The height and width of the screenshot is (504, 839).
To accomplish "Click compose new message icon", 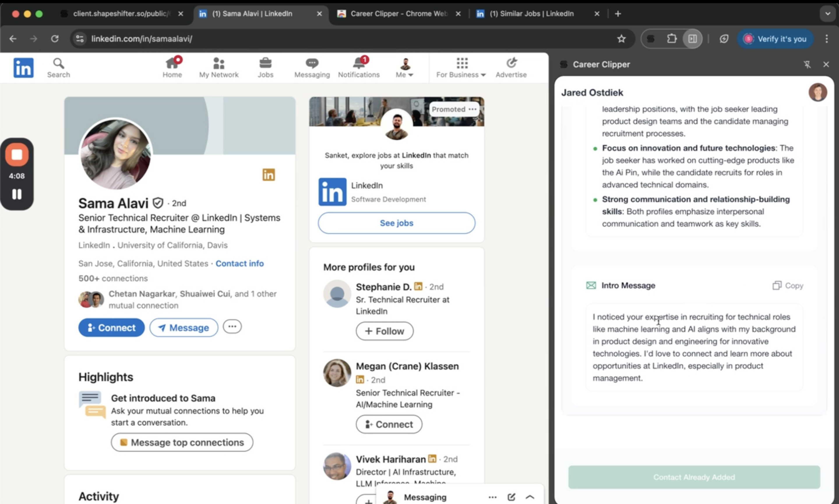I will click(511, 497).
